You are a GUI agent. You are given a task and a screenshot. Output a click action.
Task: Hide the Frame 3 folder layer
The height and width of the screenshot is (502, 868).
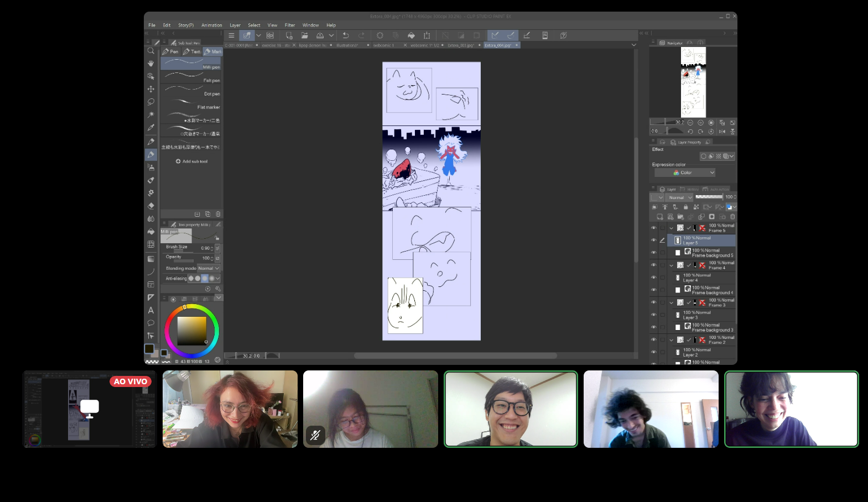pyautogui.click(x=653, y=302)
